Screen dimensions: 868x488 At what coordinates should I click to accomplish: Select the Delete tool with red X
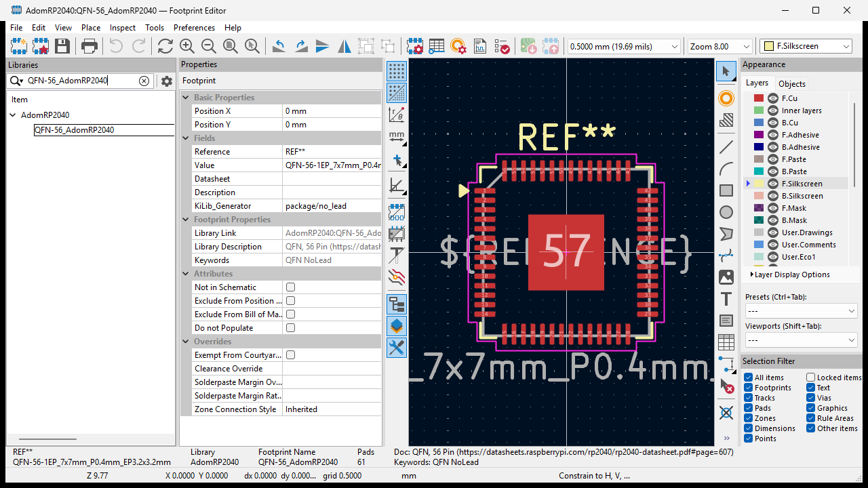726,386
